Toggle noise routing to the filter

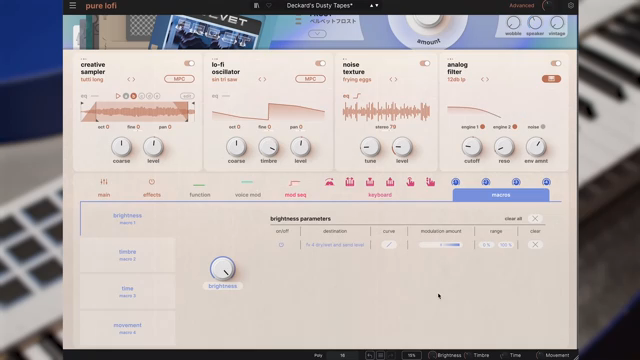(x=543, y=127)
